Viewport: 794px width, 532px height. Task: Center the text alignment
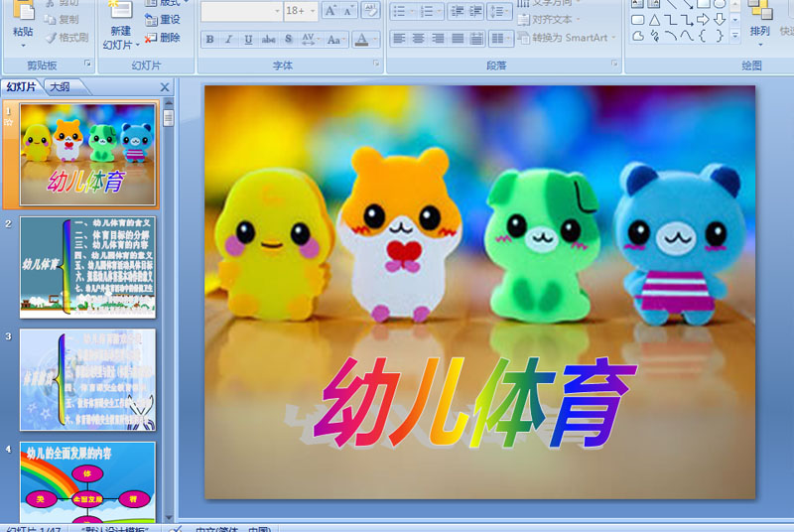click(x=418, y=39)
